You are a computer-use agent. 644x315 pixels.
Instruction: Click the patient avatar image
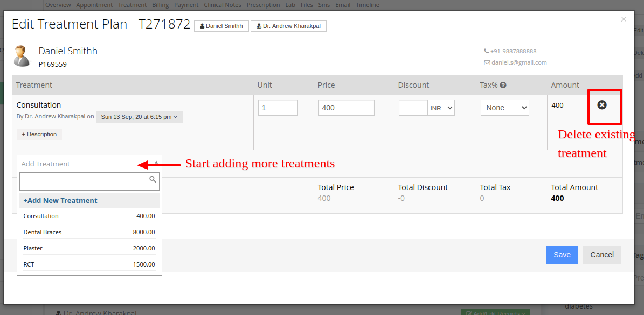click(x=22, y=56)
